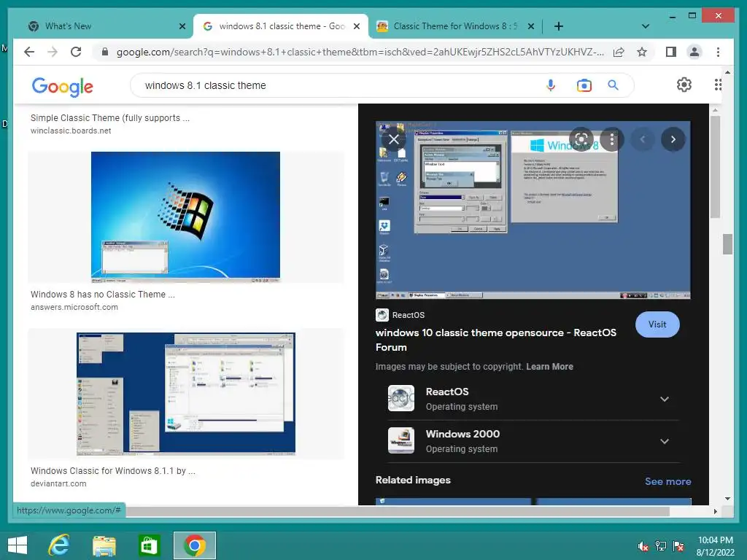Image resolution: width=747 pixels, height=560 pixels.
Task: Search inside image with Lens icon
Action: [581, 139]
